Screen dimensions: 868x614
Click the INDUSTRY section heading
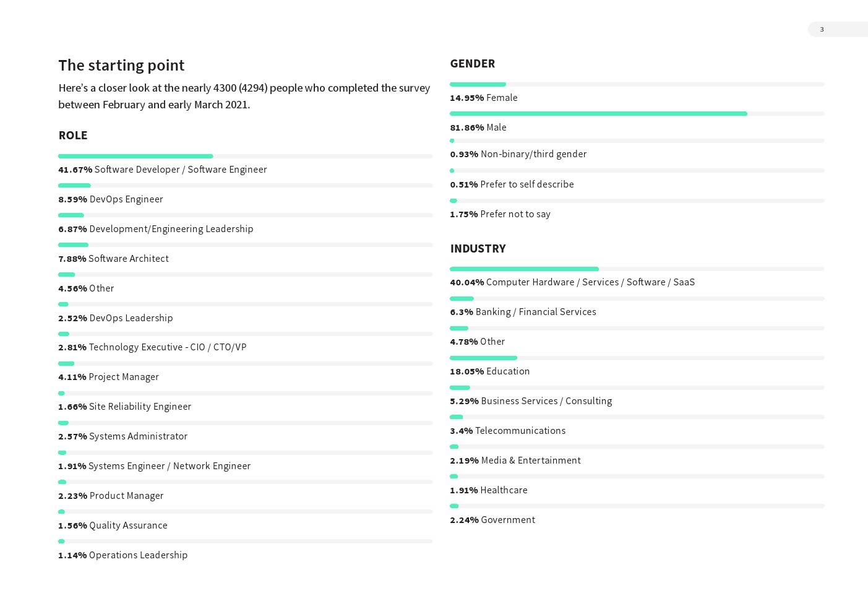tap(478, 248)
